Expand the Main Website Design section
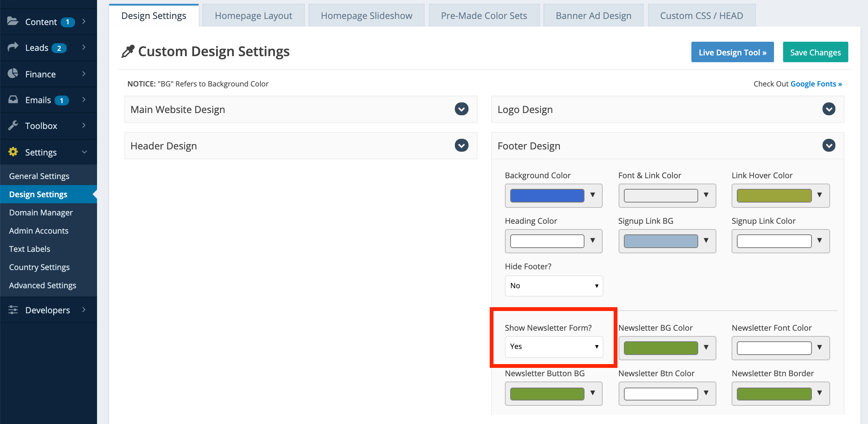The height and width of the screenshot is (424, 868). tap(461, 109)
